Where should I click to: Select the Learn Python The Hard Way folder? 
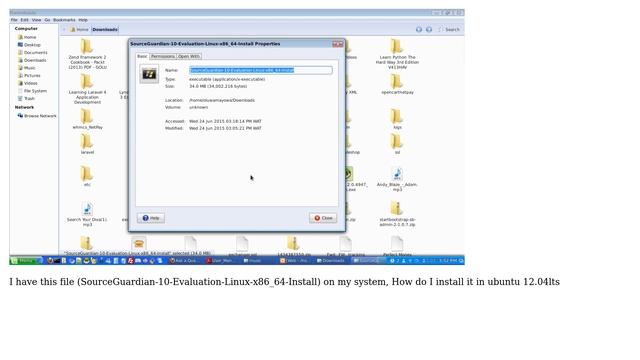[397, 54]
